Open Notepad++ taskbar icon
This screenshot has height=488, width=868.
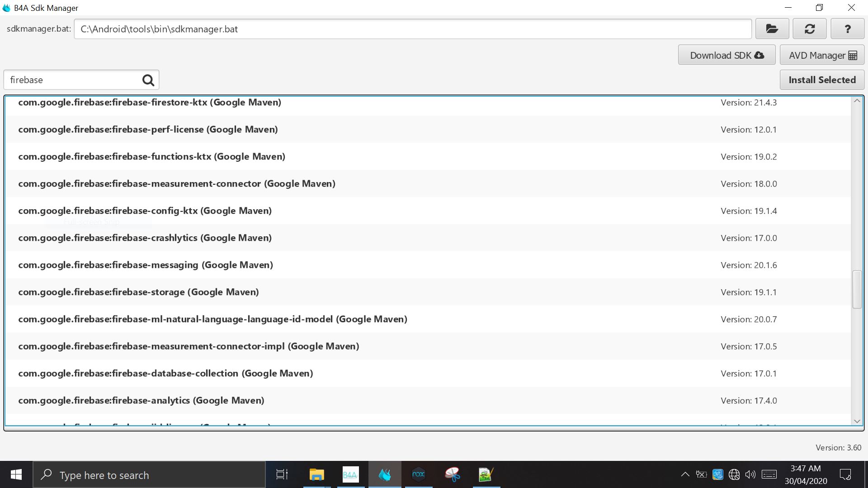click(x=486, y=474)
